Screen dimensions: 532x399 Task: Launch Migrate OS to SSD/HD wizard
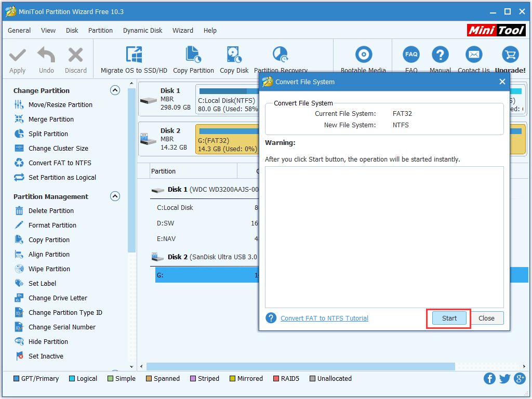pyautogui.click(x=134, y=60)
